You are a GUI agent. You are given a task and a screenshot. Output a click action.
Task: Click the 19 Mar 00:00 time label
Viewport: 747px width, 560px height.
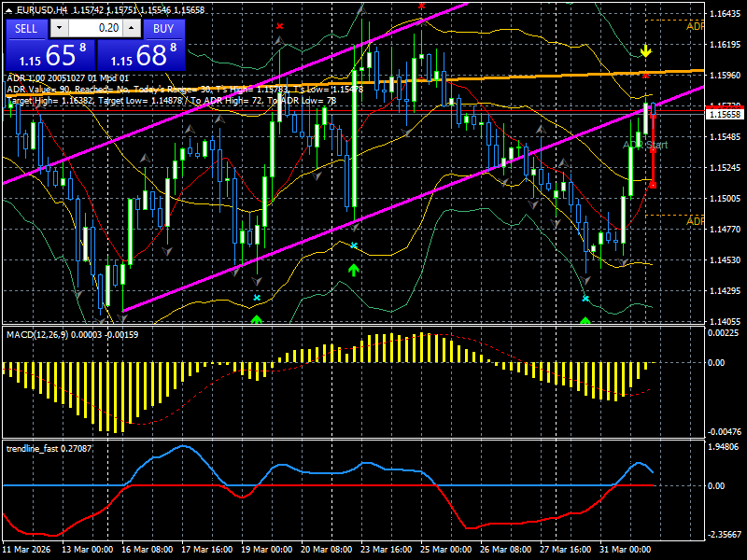pos(267,549)
